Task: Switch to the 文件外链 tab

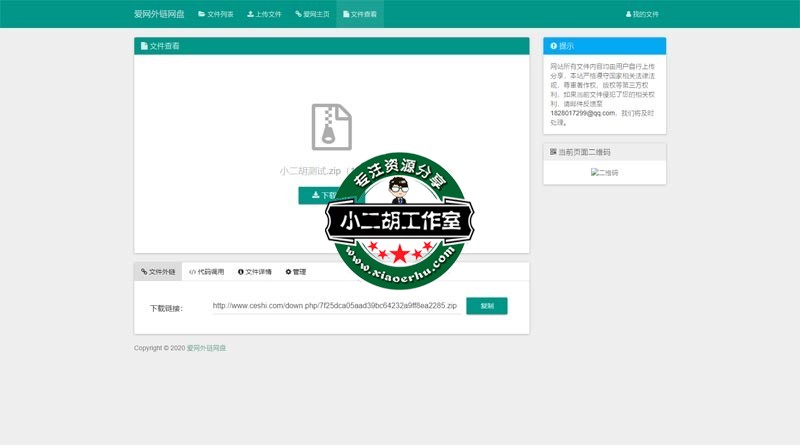Action: click(x=158, y=271)
